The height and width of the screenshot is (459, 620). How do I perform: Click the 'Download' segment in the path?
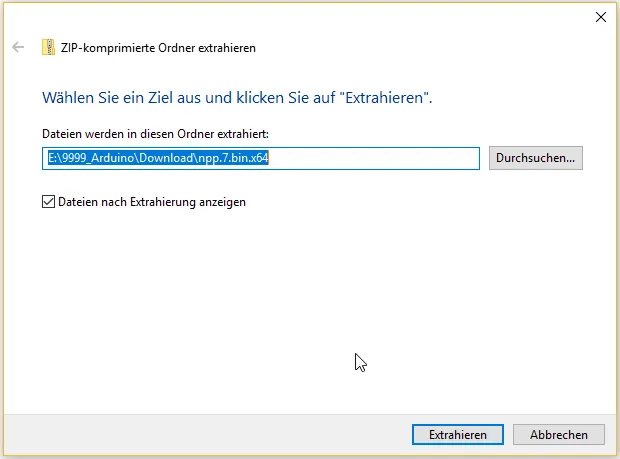point(167,158)
